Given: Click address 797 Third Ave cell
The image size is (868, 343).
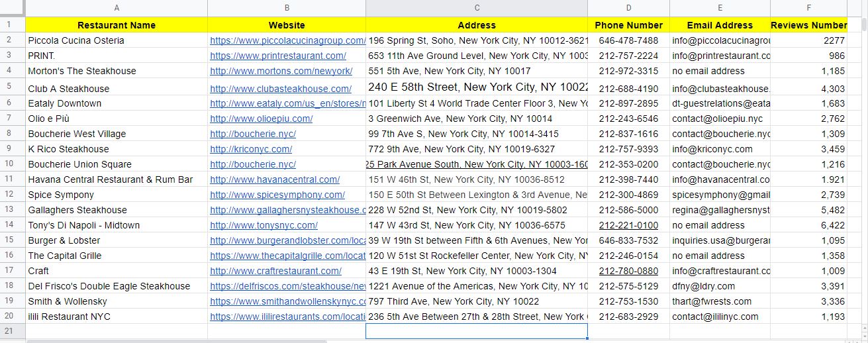Looking at the screenshot, I should tap(477, 301).
